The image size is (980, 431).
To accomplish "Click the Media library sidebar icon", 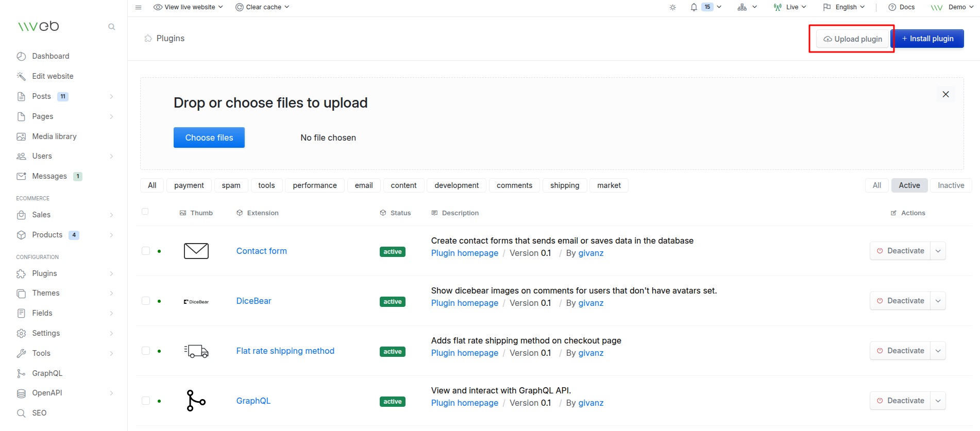I will 21,136.
